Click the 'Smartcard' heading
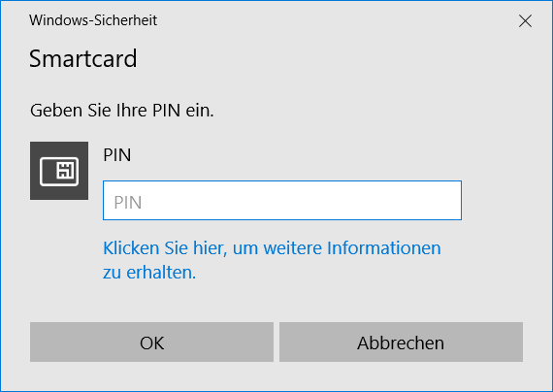The width and height of the screenshot is (553, 392). coord(82,58)
